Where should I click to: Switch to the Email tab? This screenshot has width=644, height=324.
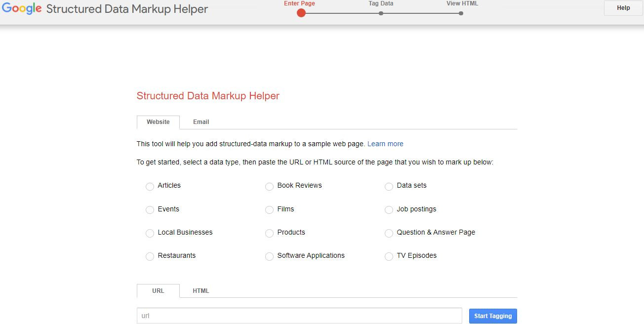pos(201,122)
